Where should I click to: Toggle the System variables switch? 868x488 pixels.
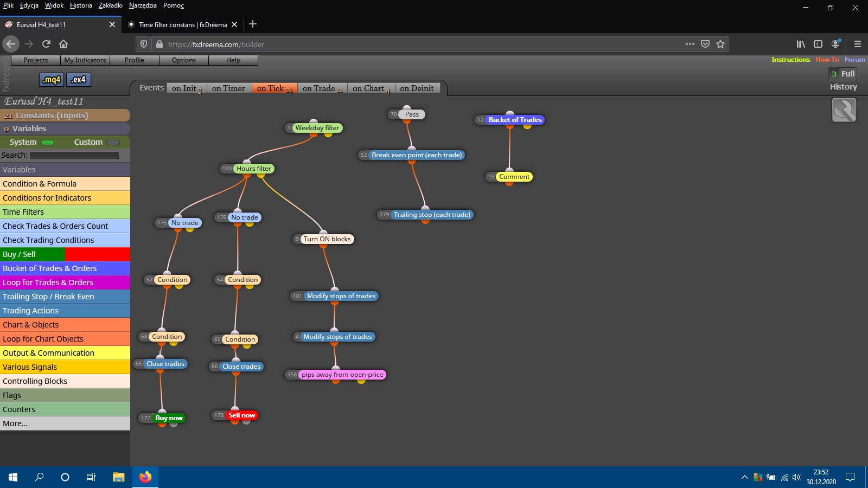click(48, 143)
